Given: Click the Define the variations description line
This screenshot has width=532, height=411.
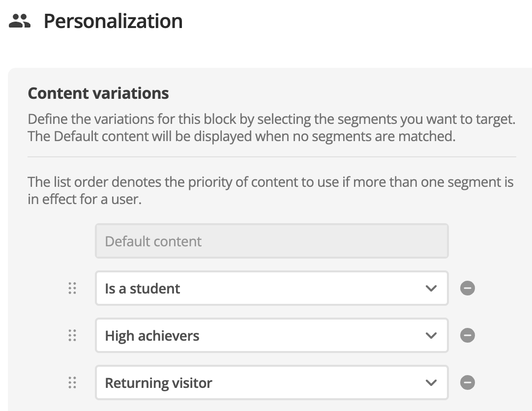Looking at the screenshot, I should click(x=271, y=119).
